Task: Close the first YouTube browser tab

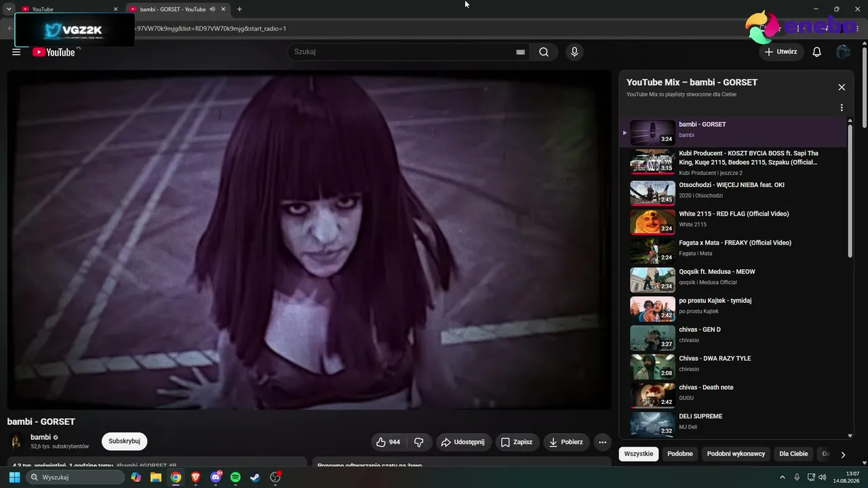Action: [x=115, y=9]
